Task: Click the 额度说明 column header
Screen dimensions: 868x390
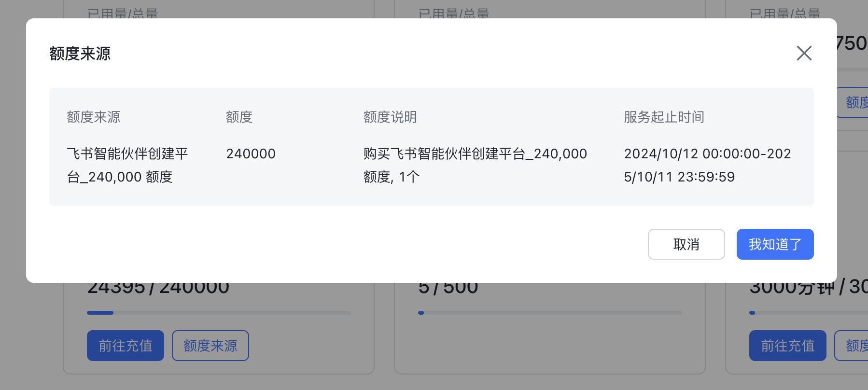Action: [390, 117]
